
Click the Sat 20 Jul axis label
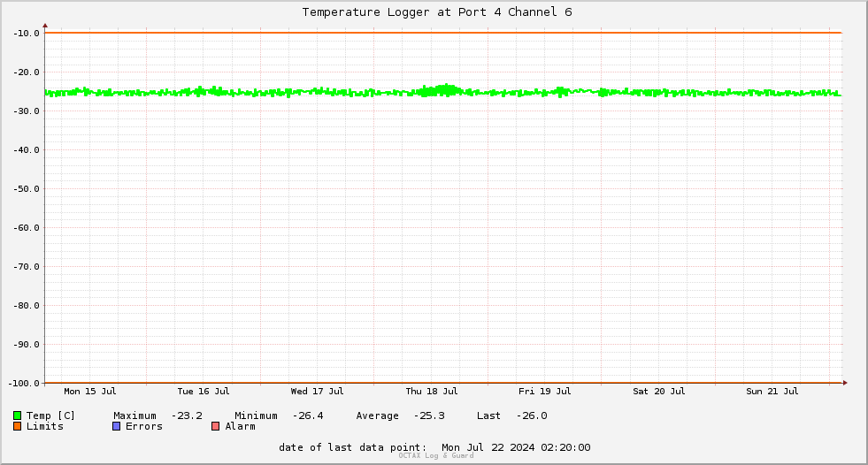(x=659, y=392)
